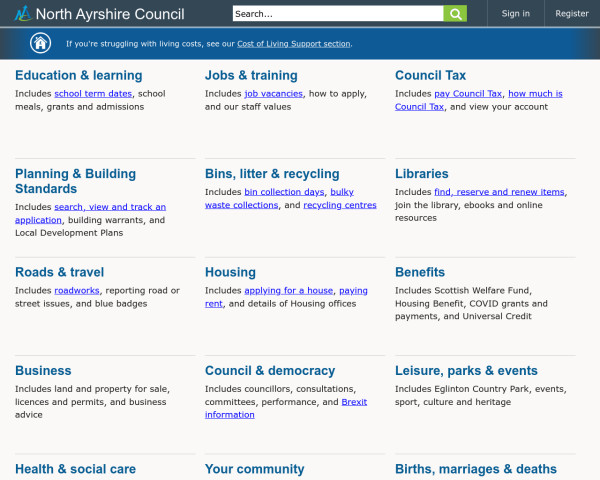Follow the school term dates link
600x480 pixels.
tap(93, 94)
